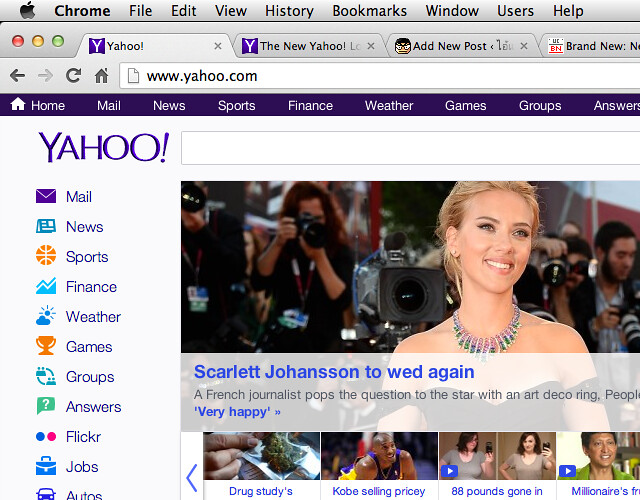Click the Answers question-mark icon in sidebar
The width and height of the screenshot is (640, 500).
pyautogui.click(x=46, y=406)
